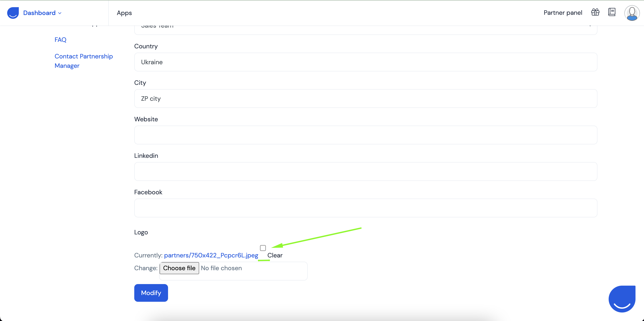The width and height of the screenshot is (644, 321).
Task: Click the Modify submit button
Action: 151,293
